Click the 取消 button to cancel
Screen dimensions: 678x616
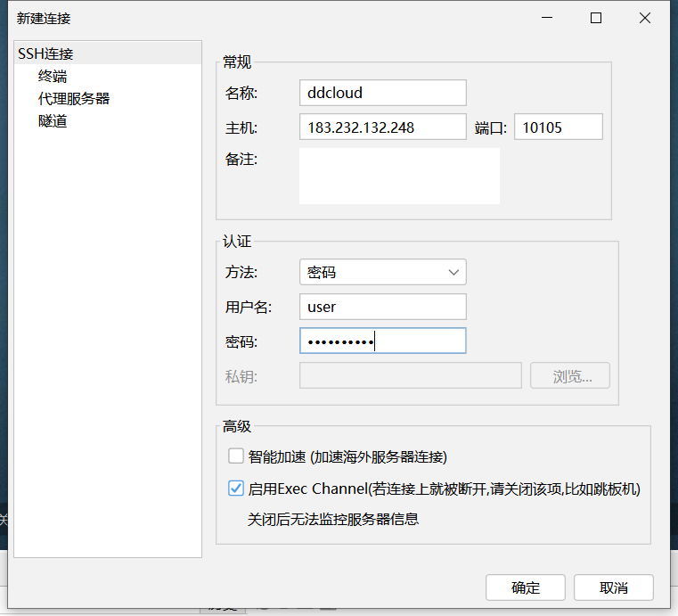[614, 587]
